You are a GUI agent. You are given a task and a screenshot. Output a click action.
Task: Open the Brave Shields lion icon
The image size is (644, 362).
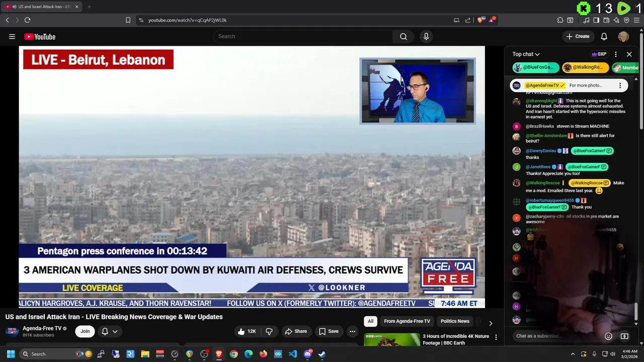[480, 20]
